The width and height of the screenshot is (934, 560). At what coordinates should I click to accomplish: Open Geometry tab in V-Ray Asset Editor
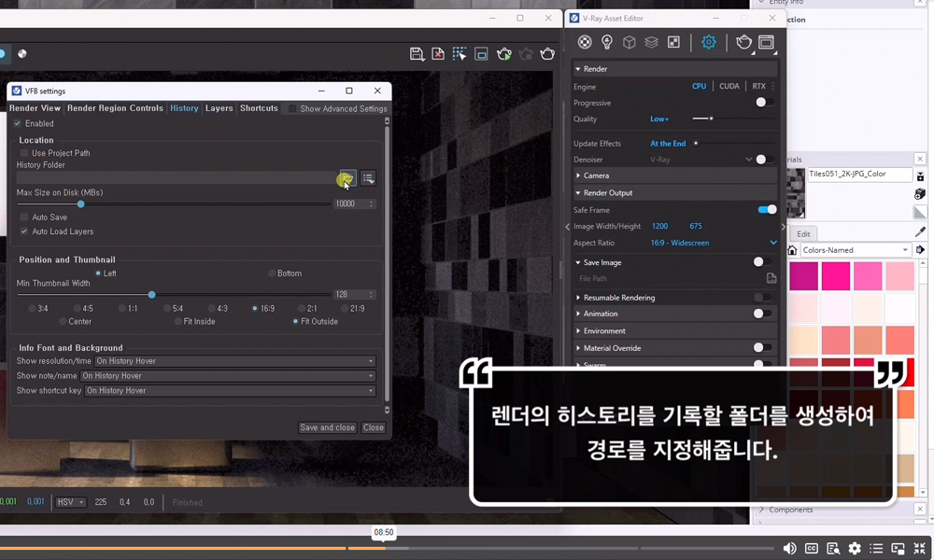click(x=629, y=42)
